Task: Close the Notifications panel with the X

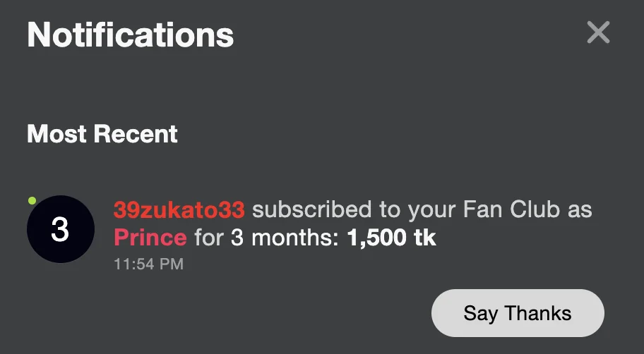Action: [598, 32]
